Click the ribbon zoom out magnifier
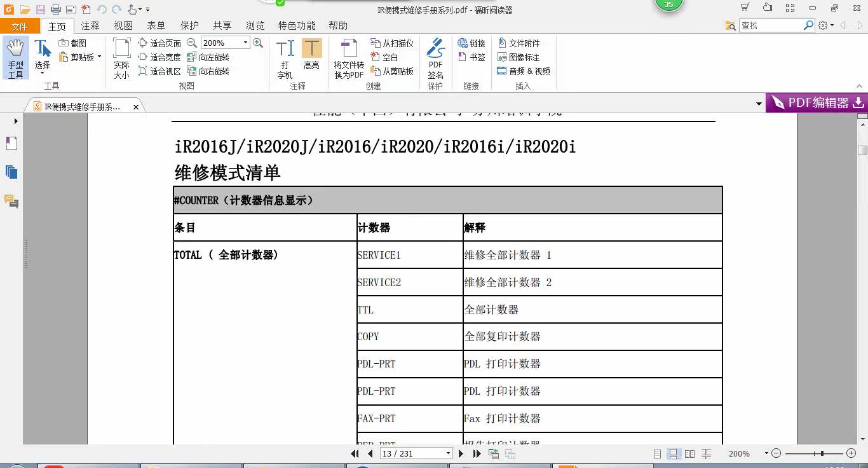The height and width of the screenshot is (468, 868). [192, 43]
